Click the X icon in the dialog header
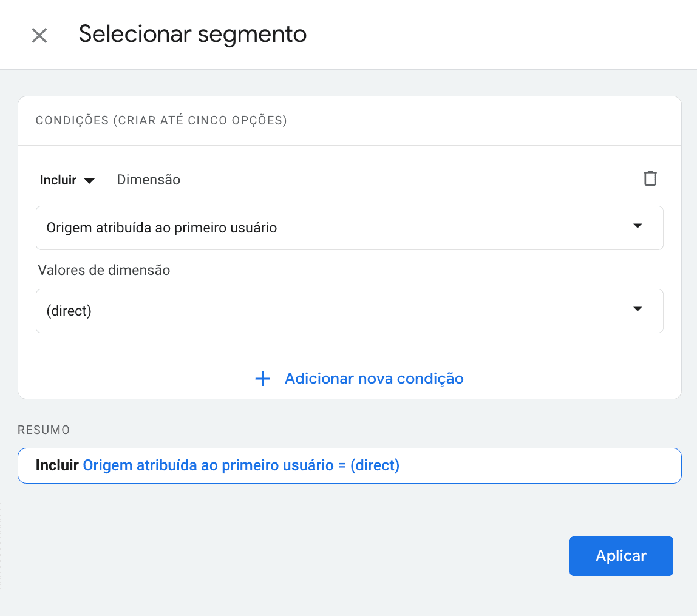Screen dimensions: 697x616 [x=39, y=35]
